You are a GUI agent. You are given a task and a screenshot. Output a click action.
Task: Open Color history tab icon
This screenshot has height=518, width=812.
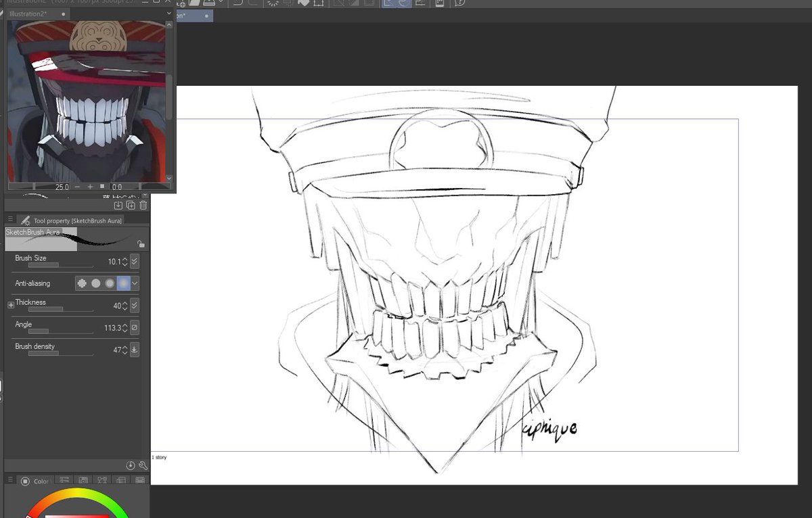click(x=140, y=481)
